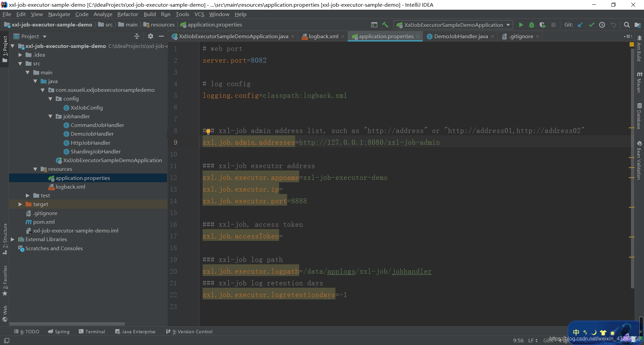The width and height of the screenshot is (644, 345).
Task: Collapse the config package
Action: tap(50, 99)
